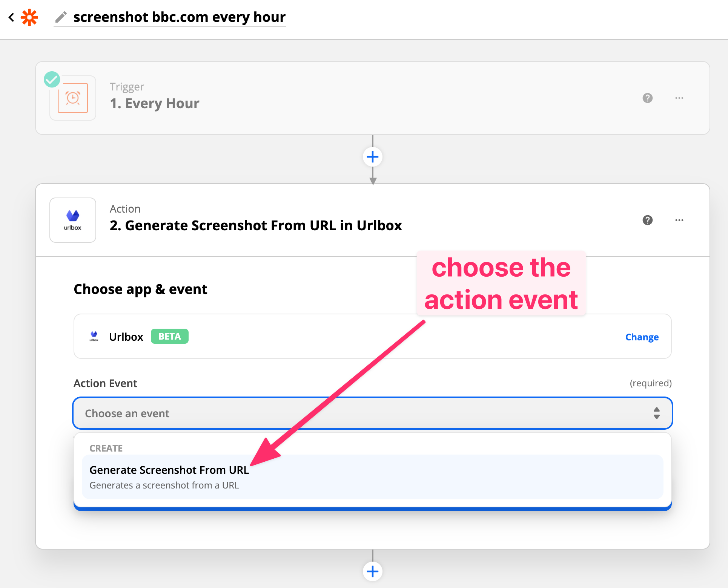The width and height of the screenshot is (728, 588).
Task: Expand the Action Event selector arrows
Action: [656, 413]
